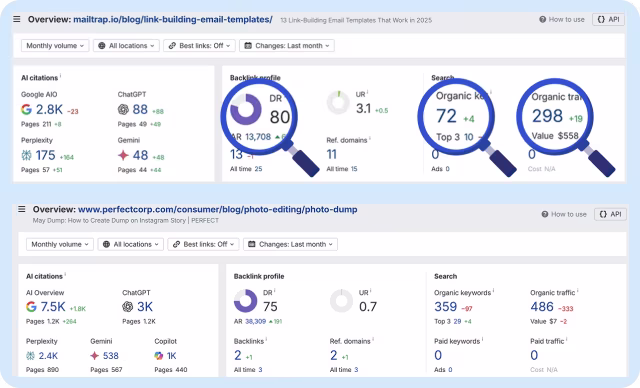Click UR donut chart beside 0.7
Screen dimensions: 640x388
(342, 301)
